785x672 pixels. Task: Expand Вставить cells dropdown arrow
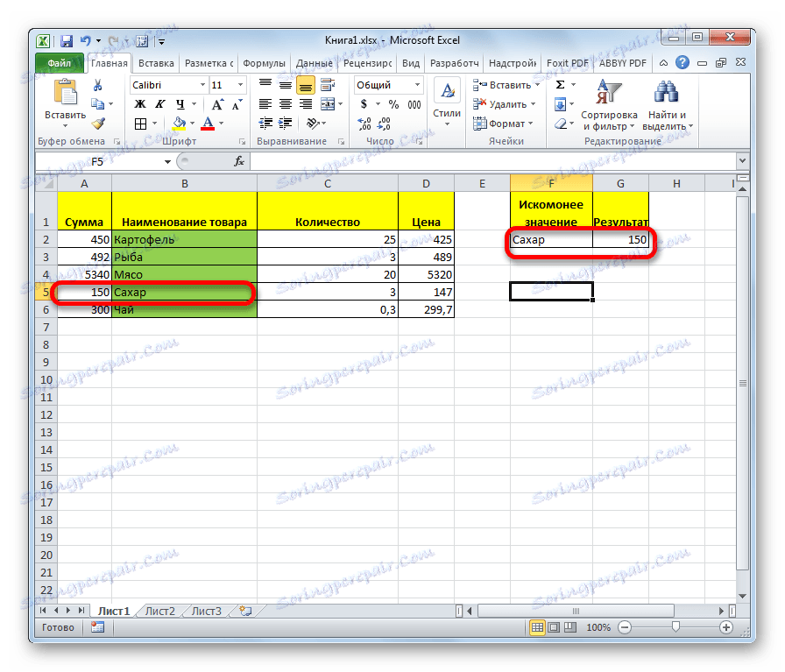tap(538, 85)
